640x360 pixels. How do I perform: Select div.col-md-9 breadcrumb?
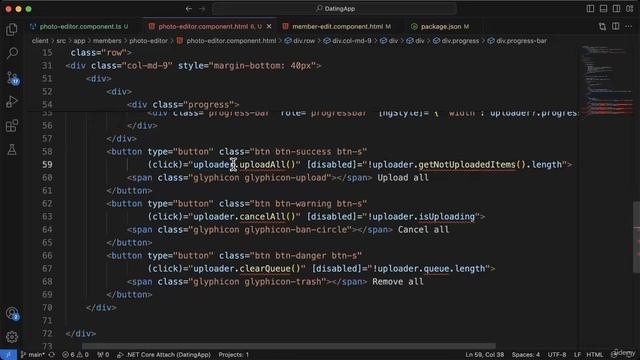[x=348, y=41]
